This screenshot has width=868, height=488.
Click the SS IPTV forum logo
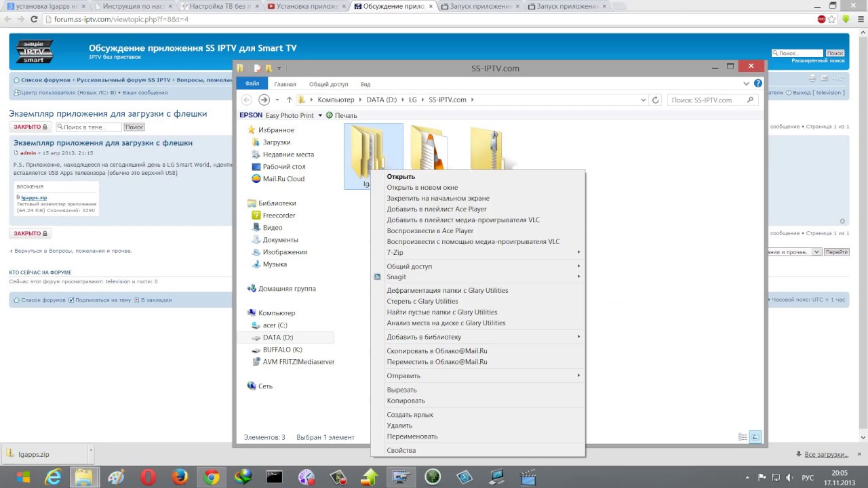click(x=34, y=52)
